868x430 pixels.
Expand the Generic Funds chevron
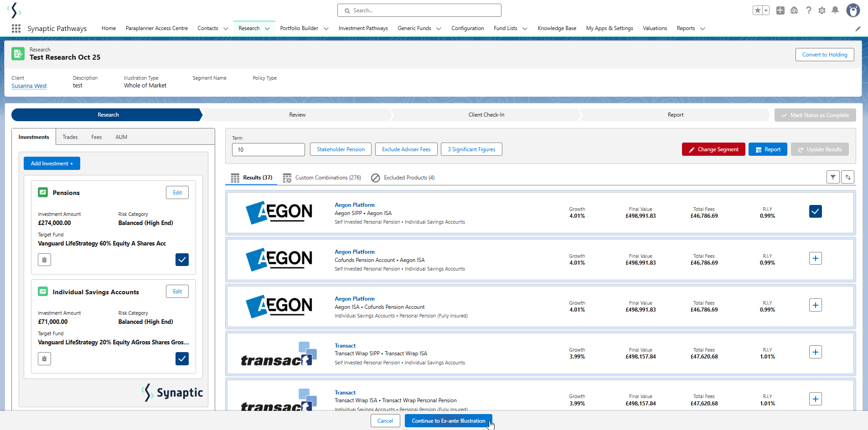(439, 29)
